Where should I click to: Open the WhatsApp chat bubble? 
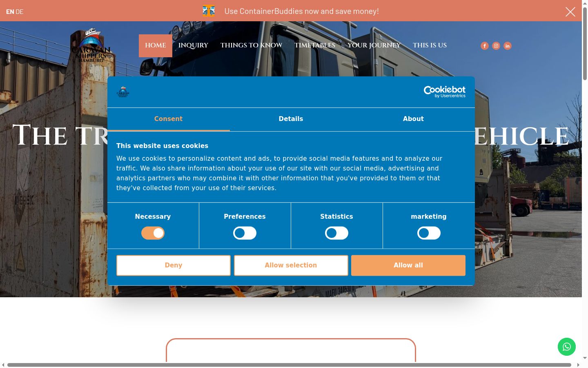click(567, 347)
